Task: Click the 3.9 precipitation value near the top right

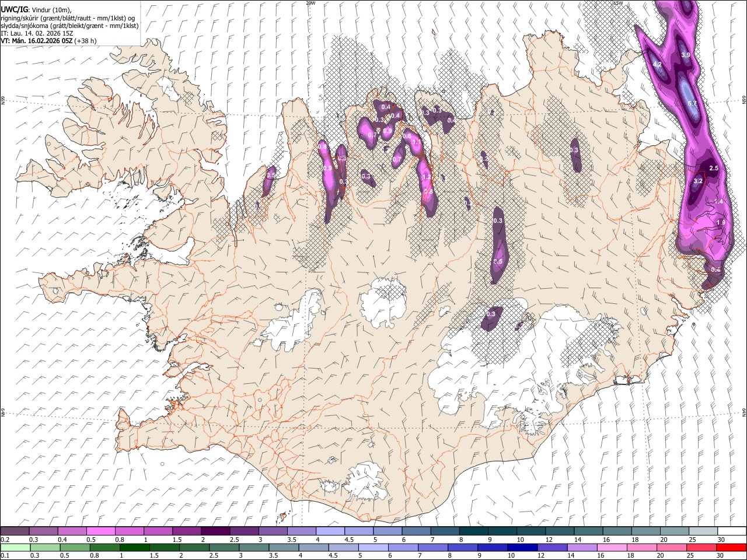Action: [686, 55]
